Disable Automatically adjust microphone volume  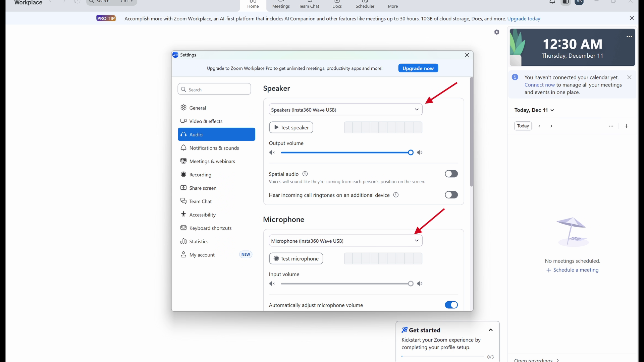pyautogui.click(x=451, y=305)
